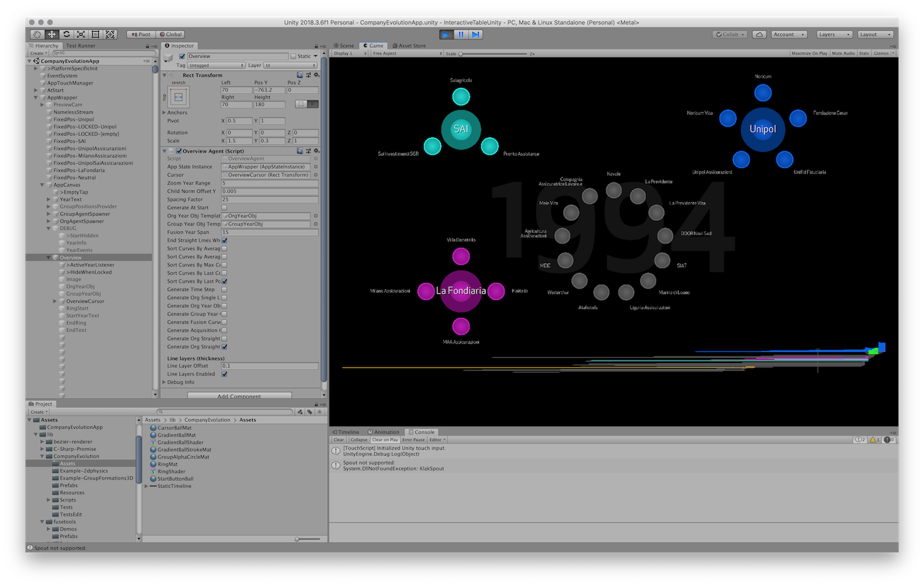The height and width of the screenshot is (586, 924).
Task: Open the Layers dropdown
Action: 834,34
